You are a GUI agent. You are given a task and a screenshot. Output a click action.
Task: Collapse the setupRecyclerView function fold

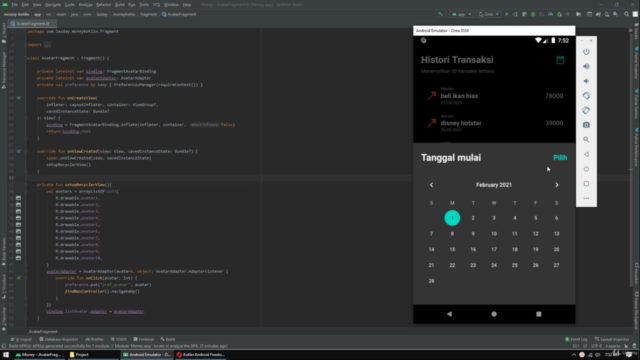coord(25,185)
